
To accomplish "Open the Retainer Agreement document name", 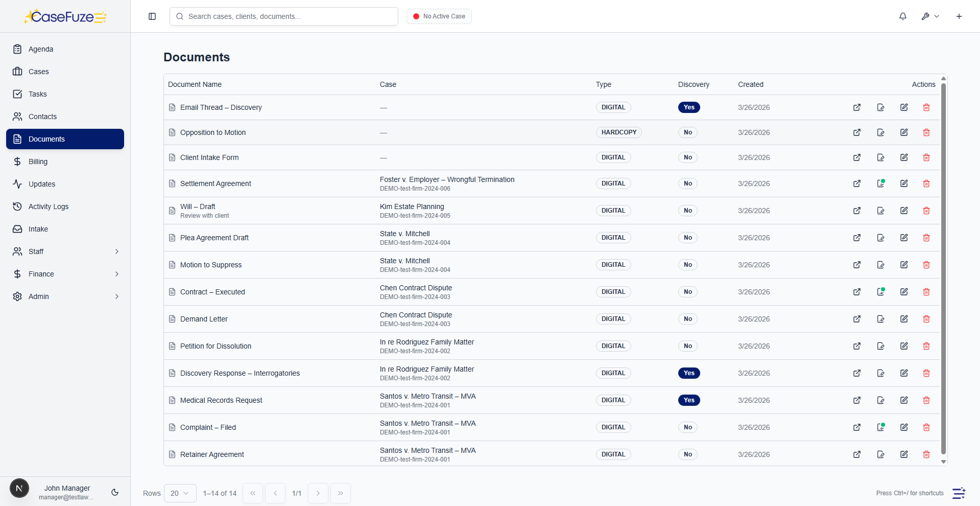I will tap(212, 454).
